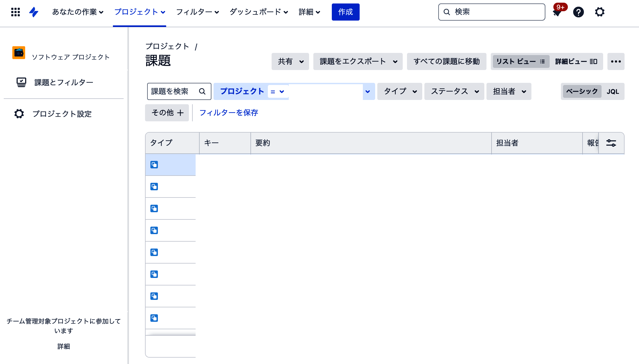
Task: Expand 課題をエクスポート dropdown
Action: click(358, 61)
